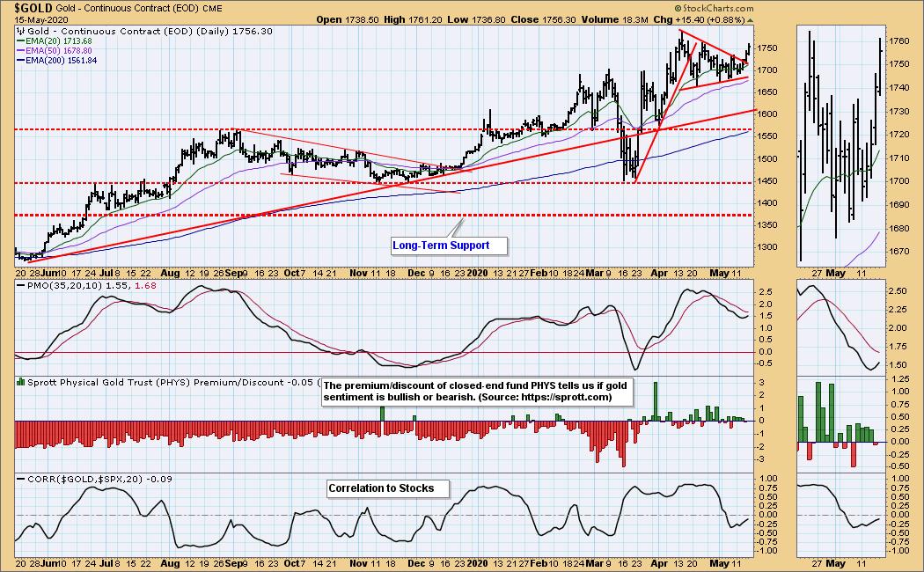Image resolution: width=924 pixels, height=572 pixels.
Task: Click the EMA(20) 1713.68 legend entry
Action: click(x=55, y=41)
